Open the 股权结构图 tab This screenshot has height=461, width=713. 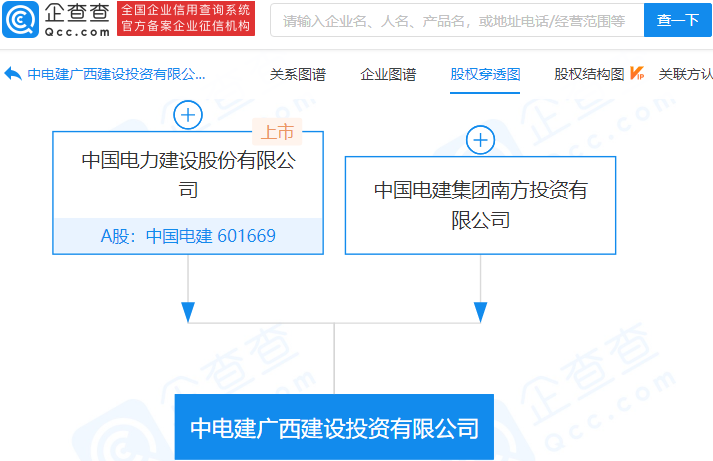(x=589, y=74)
